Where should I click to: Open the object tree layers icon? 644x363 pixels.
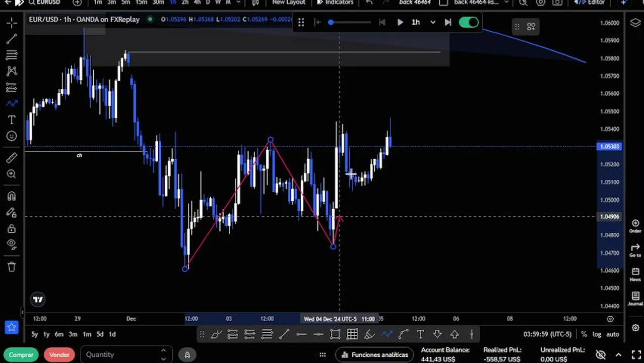tap(635, 23)
